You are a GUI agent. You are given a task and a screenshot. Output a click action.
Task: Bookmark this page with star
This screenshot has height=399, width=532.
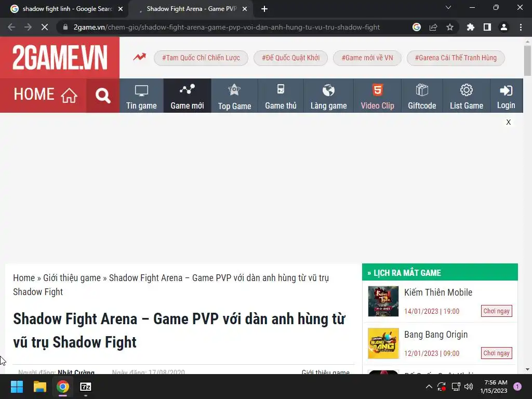tap(450, 27)
